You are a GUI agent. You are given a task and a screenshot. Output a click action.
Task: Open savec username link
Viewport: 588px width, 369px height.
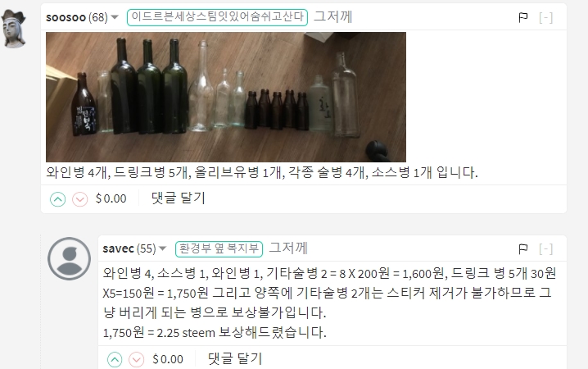tap(118, 248)
